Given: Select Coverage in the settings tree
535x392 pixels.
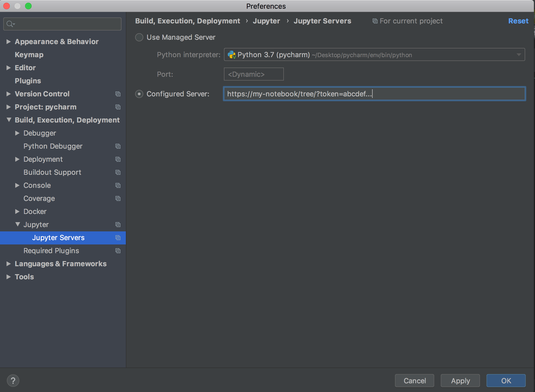Looking at the screenshot, I should pos(39,198).
